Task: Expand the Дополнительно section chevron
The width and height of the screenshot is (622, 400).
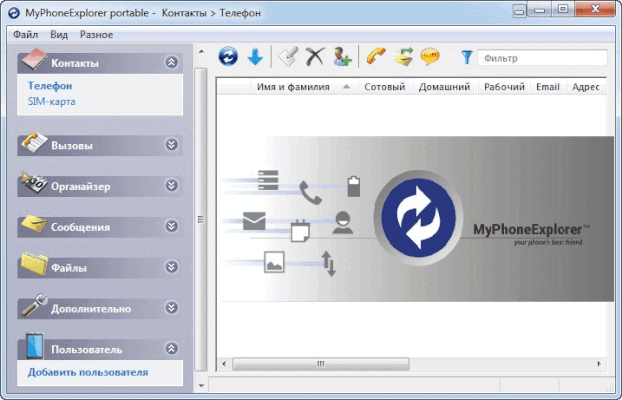Action: (171, 308)
